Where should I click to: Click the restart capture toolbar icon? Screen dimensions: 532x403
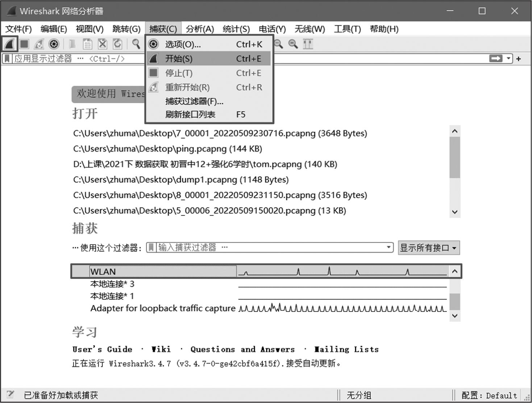(x=39, y=44)
